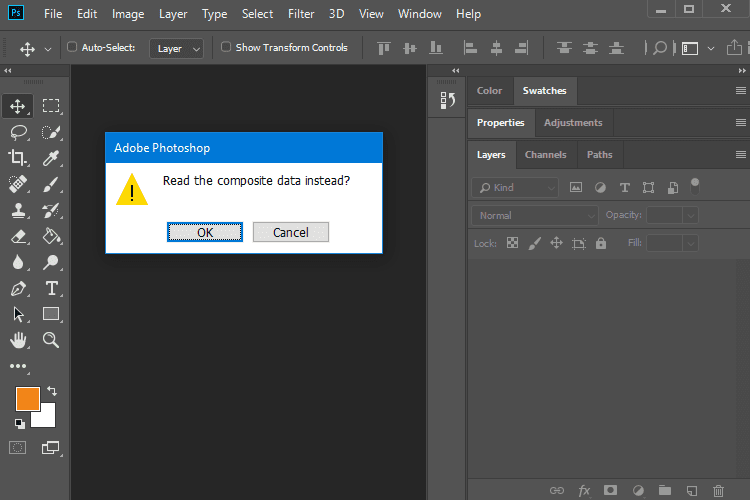Screen dimensions: 750x500
Task: Select the Zoom tool in toolbox
Action: coord(51,340)
